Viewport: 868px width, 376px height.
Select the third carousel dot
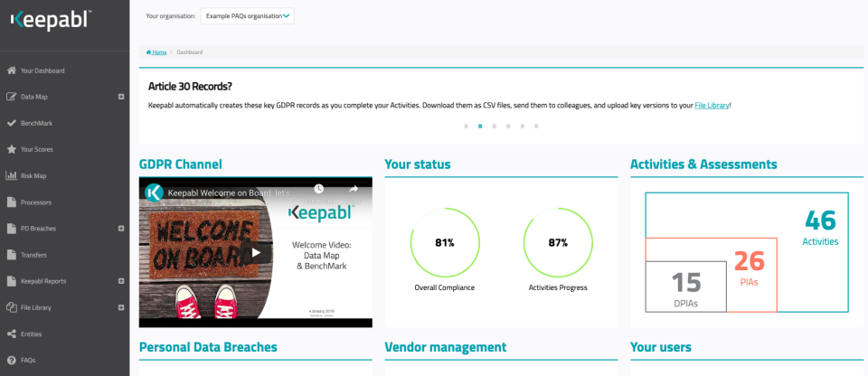point(495,127)
